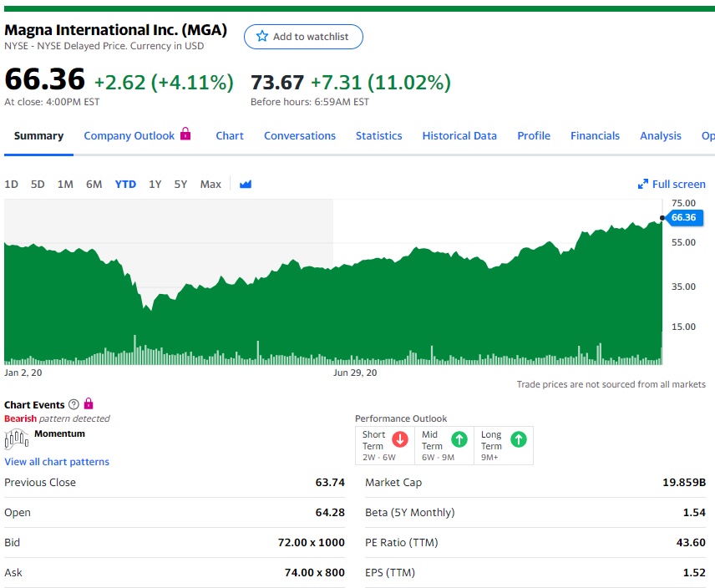Viewport: 715px width, 588px height.
Task: Click the Short Term outlook box
Action: [385, 445]
